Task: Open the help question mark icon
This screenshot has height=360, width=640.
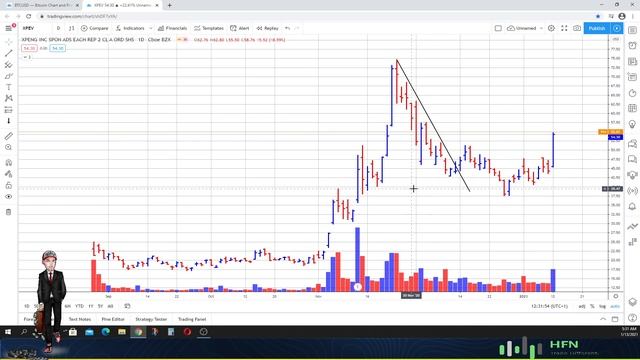Action: tap(632, 318)
